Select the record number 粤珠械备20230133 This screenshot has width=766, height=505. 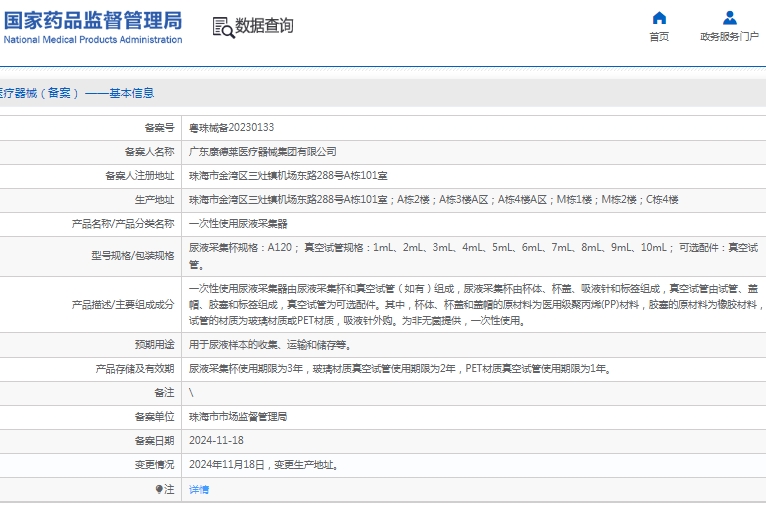232,127
